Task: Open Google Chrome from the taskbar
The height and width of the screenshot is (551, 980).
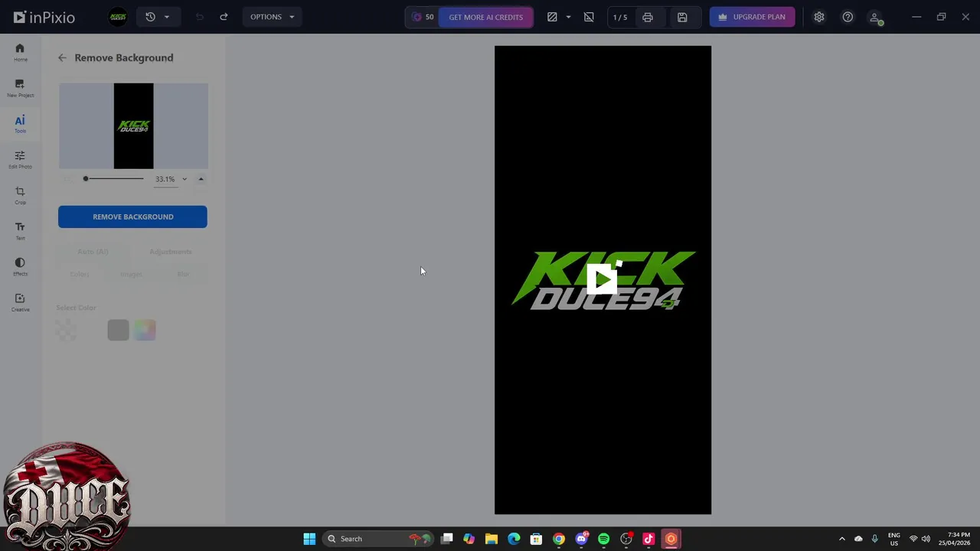Action: click(559, 539)
